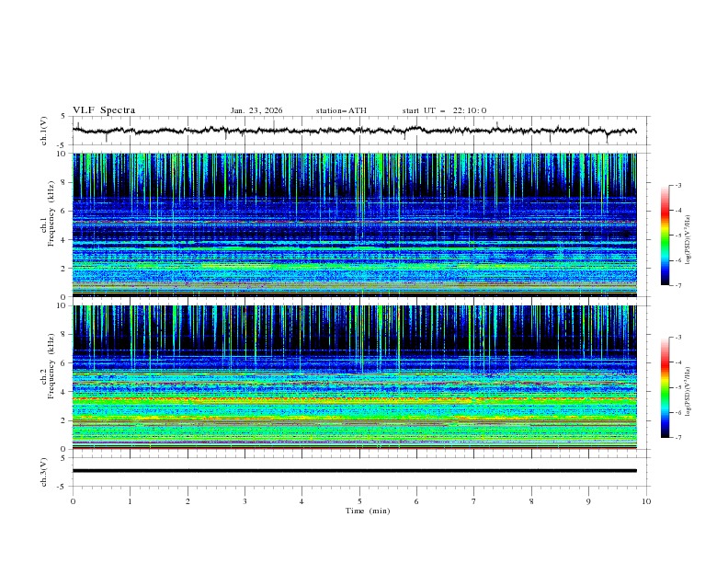Click the upper colorbar beside ch.1 spectrogram
This screenshot has width=728, height=563.
coord(665,236)
